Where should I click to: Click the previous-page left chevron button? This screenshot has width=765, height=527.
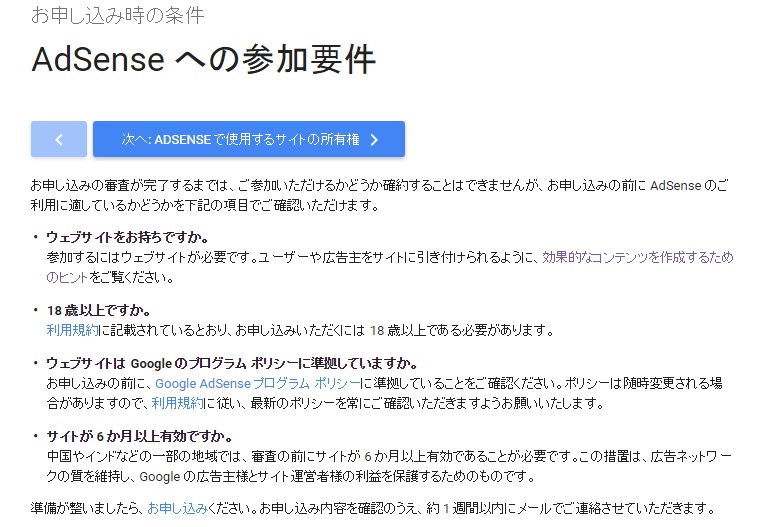pos(59,139)
